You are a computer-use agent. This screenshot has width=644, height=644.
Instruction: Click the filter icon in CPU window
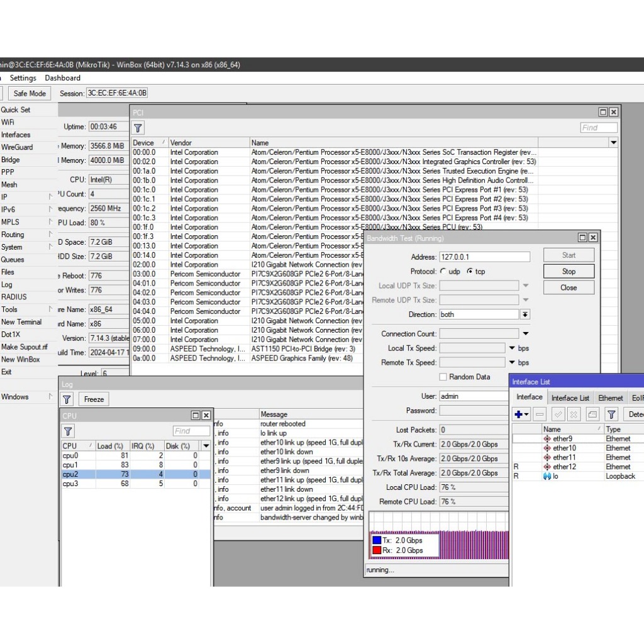tap(69, 431)
